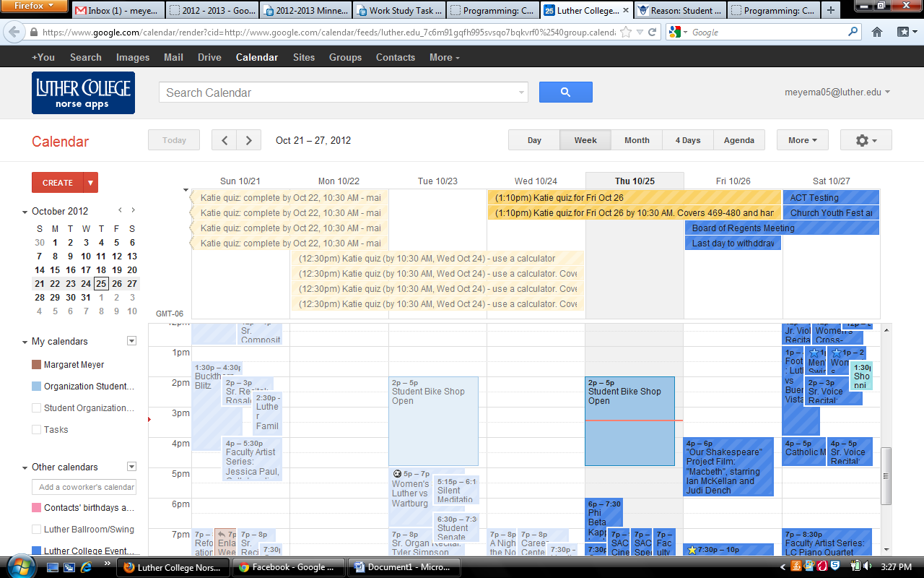Image resolution: width=924 pixels, height=578 pixels.
Task: Open search options dropdown arrow
Action: [522, 92]
